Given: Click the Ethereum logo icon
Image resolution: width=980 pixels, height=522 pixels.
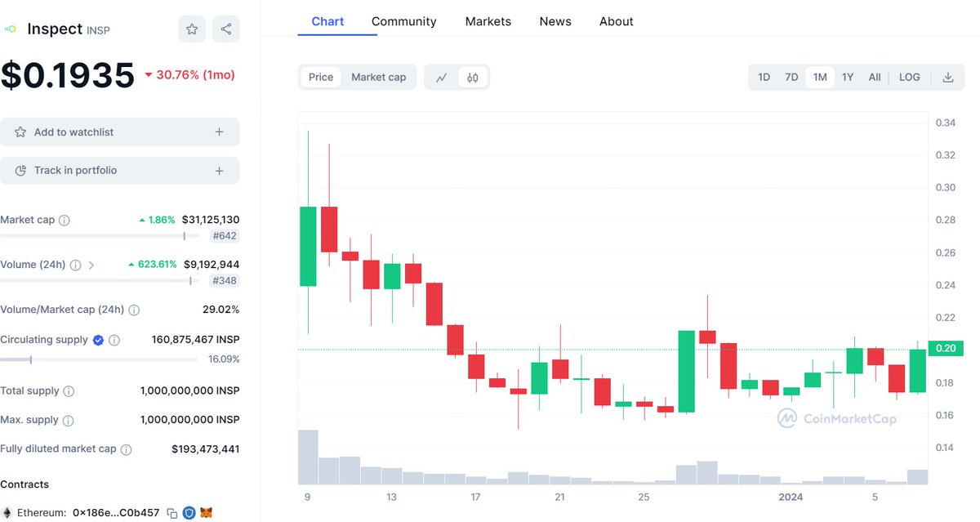Looking at the screenshot, I should click(7, 513).
